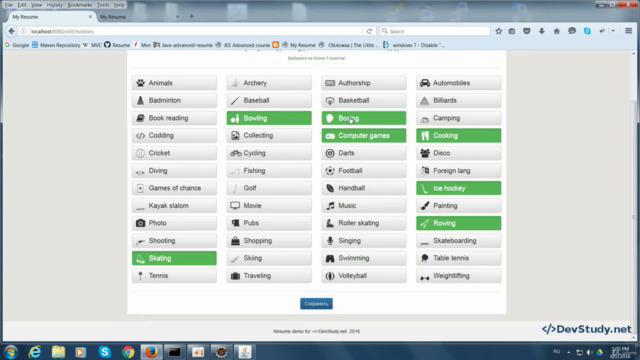Viewport: 640px width, 360px height.
Task: Click the Painting brush icon
Action: click(425, 206)
